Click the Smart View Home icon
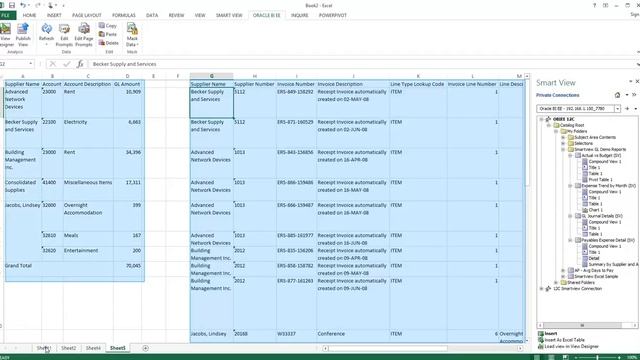 click(617, 95)
